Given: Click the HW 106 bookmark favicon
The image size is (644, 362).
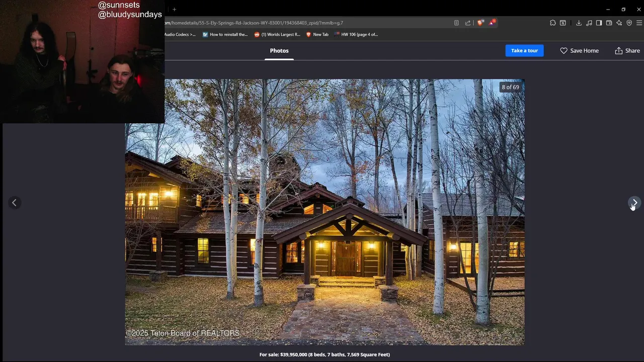Looking at the screenshot, I should pos(337,35).
